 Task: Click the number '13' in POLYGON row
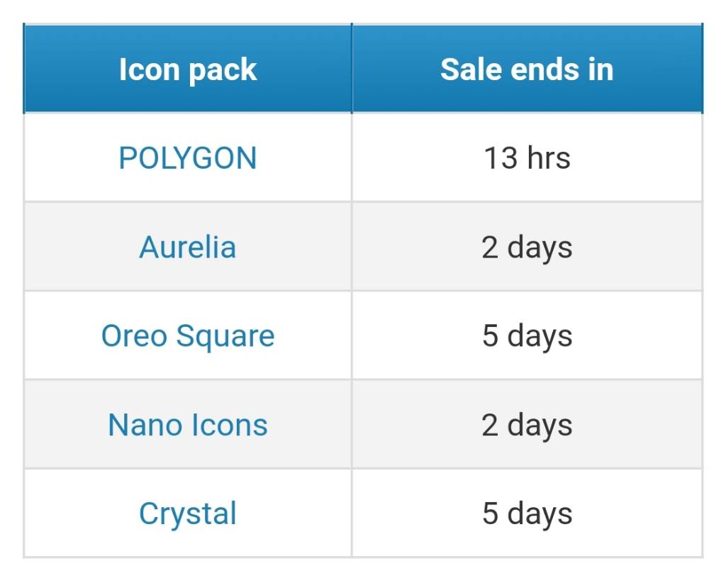(501, 158)
